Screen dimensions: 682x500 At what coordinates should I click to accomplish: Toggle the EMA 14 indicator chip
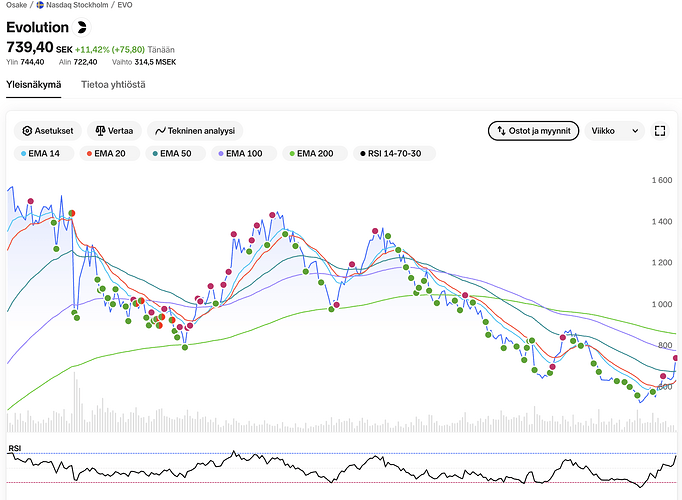(x=43, y=153)
